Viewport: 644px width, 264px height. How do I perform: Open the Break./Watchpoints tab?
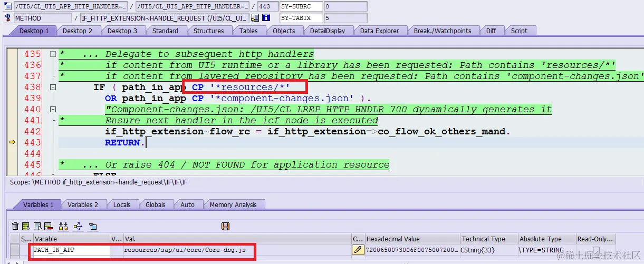coord(443,31)
